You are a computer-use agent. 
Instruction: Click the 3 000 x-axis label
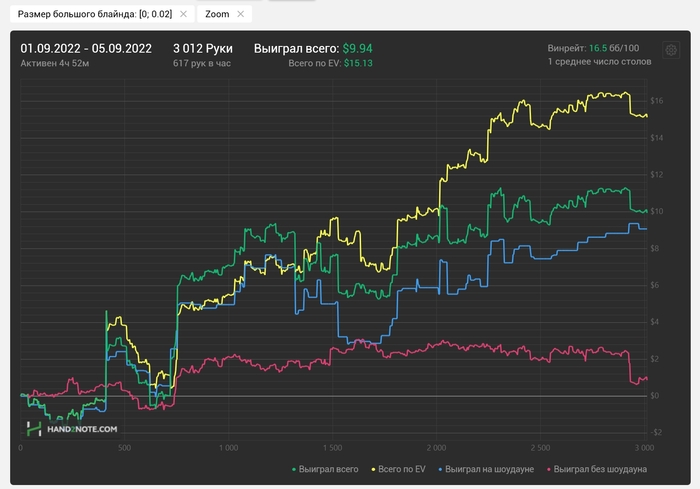coord(645,448)
